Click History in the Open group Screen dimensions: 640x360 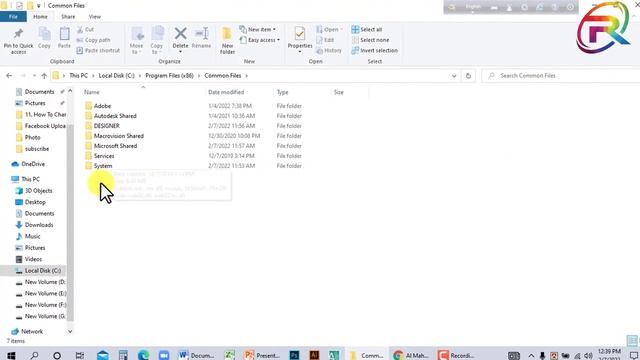pyautogui.click(x=329, y=51)
